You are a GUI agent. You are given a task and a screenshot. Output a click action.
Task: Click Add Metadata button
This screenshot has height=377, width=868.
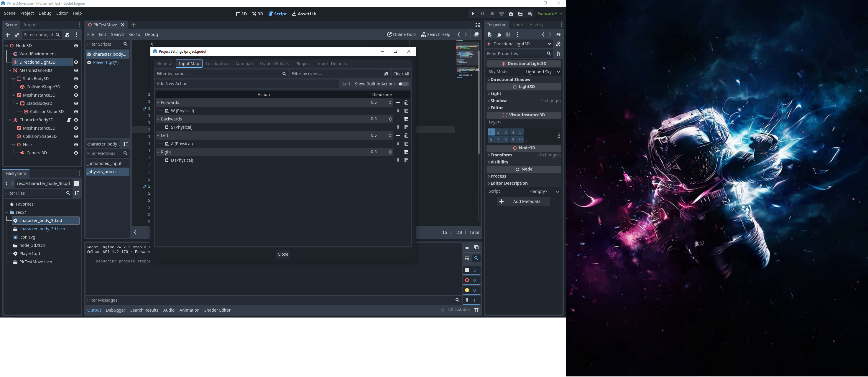pos(524,202)
